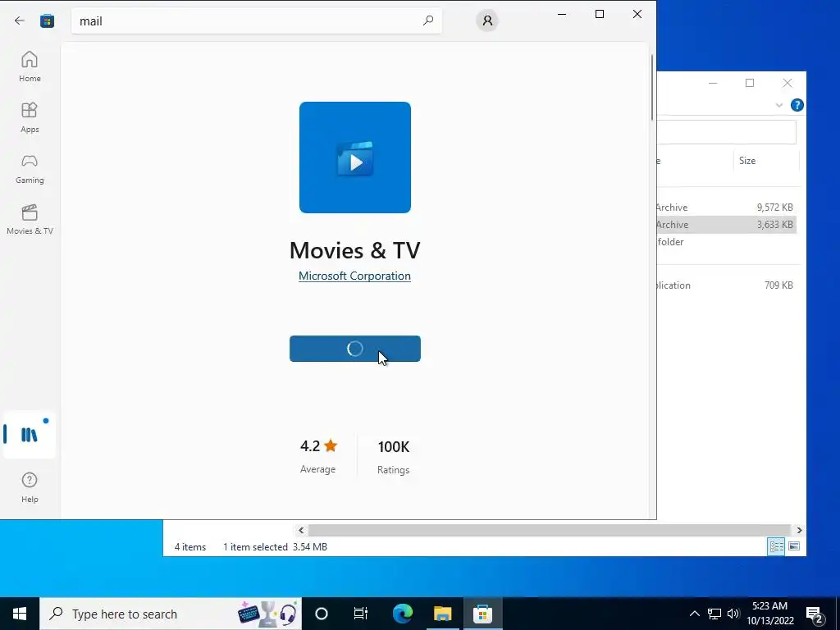Viewport: 840px width, 630px height.
Task: Switch Explorer to details view
Action: point(776,546)
